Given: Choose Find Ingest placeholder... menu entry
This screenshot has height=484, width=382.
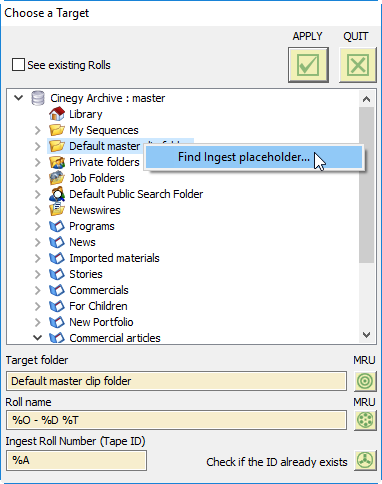Looking at the screenshot, I should [x=254, y=157].
